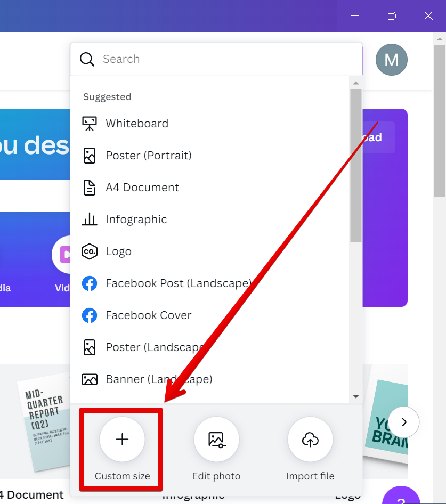Click suggestion list scroll down arrow

[x=355, y=396]
